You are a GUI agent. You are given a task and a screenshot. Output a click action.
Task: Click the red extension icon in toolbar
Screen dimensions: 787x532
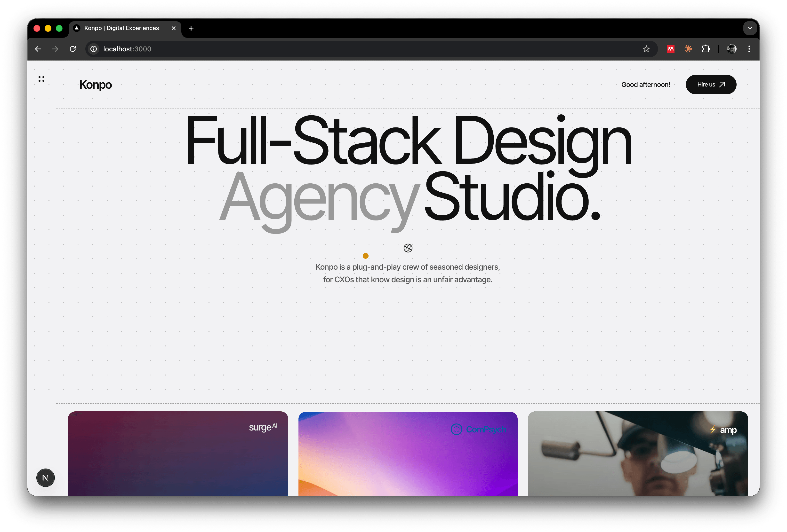point(671,49)
